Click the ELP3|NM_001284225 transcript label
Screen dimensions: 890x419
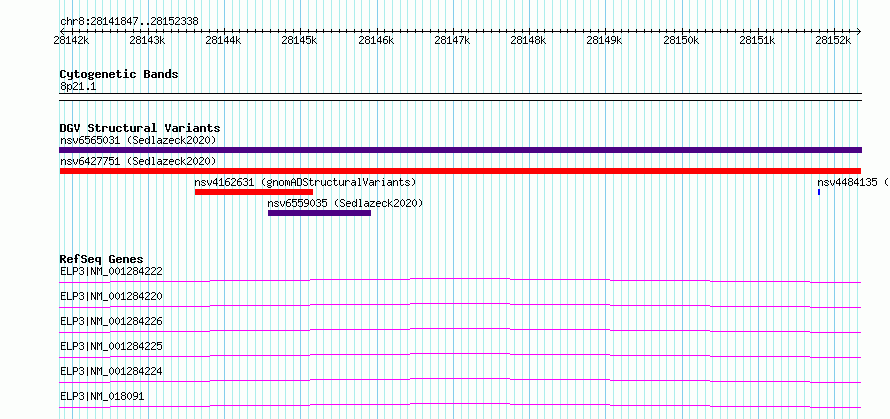point(111,346)
